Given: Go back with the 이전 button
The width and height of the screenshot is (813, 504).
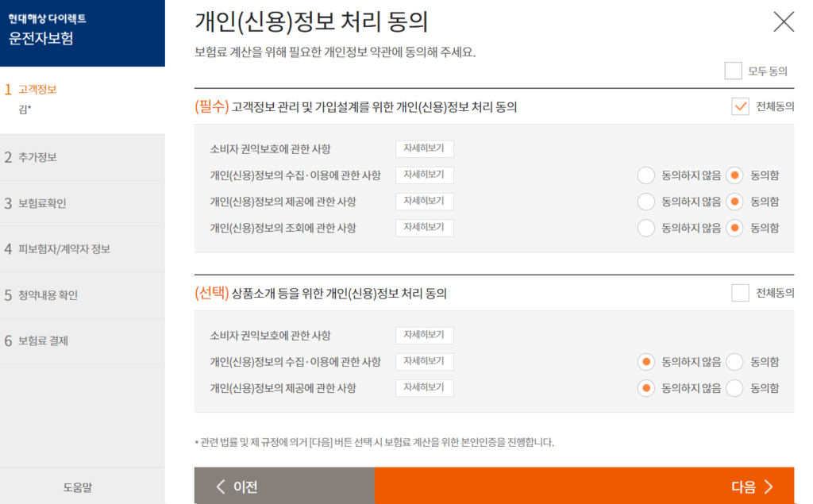Looking at the screenshot, I should 283,487.
